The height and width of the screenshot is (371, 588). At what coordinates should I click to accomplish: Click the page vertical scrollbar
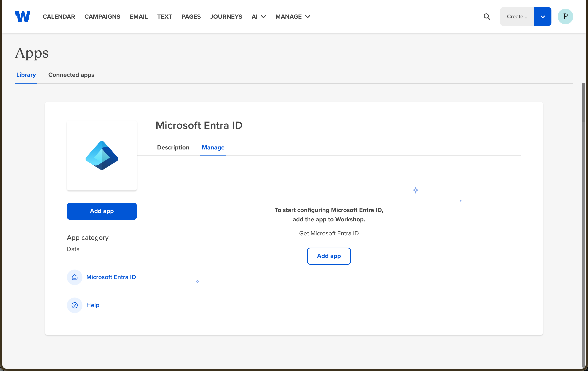(584, 225)
